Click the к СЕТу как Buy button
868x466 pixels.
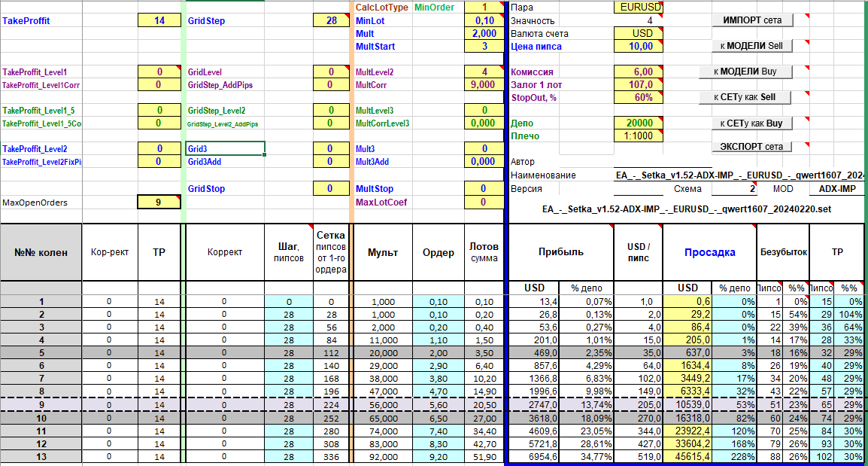(752, 123)
